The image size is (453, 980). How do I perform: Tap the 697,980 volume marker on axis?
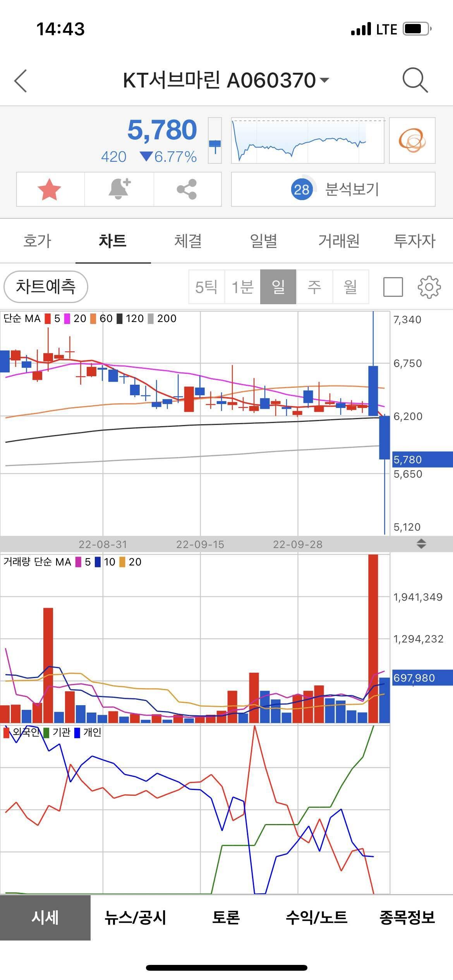tap(422, 678)
